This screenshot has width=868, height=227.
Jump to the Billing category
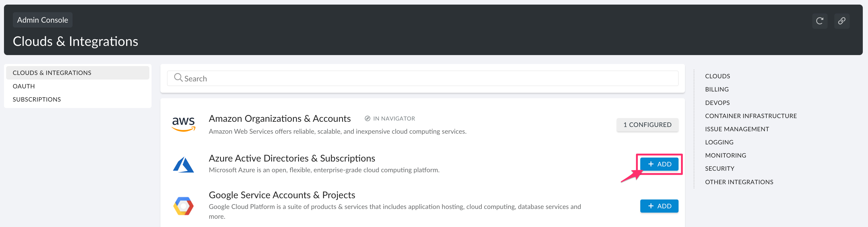[717, 89]
